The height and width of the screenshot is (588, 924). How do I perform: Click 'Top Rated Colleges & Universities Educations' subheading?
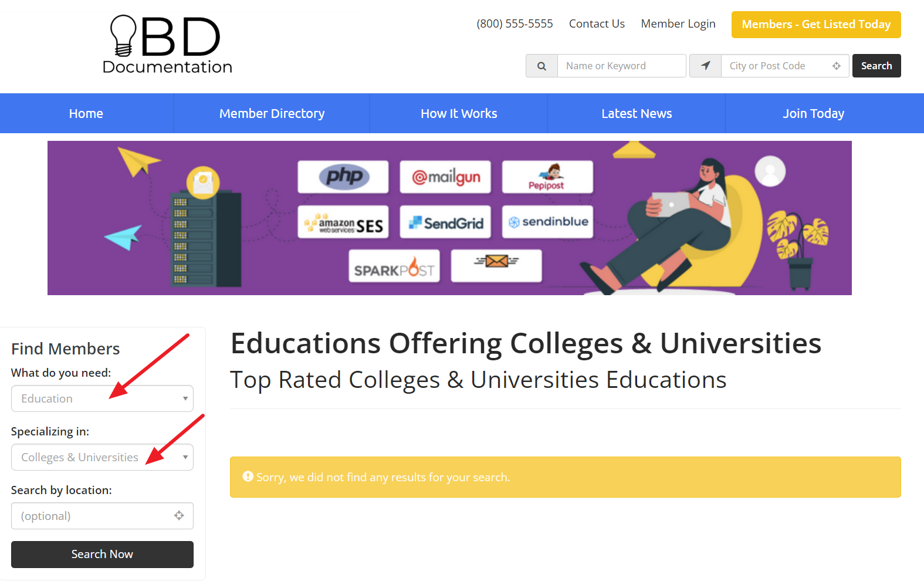[478, 380]
